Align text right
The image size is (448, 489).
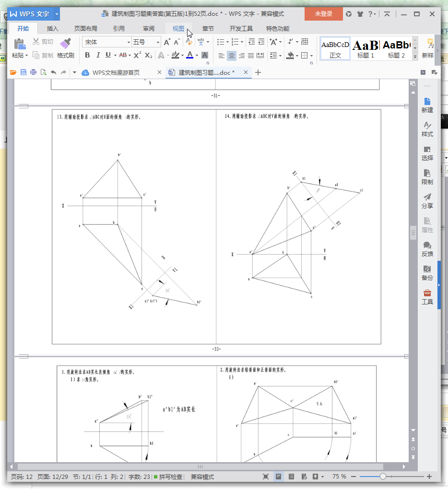(241, 56)
